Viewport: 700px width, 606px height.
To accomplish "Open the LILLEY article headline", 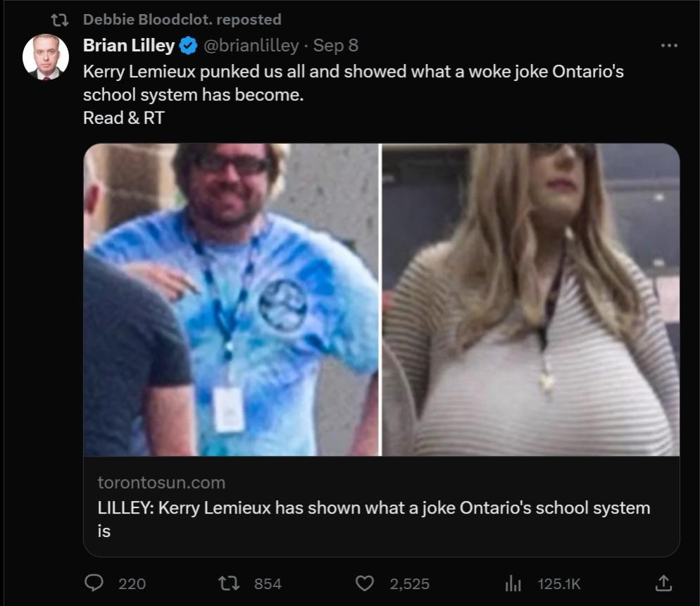I will (373, 508).
